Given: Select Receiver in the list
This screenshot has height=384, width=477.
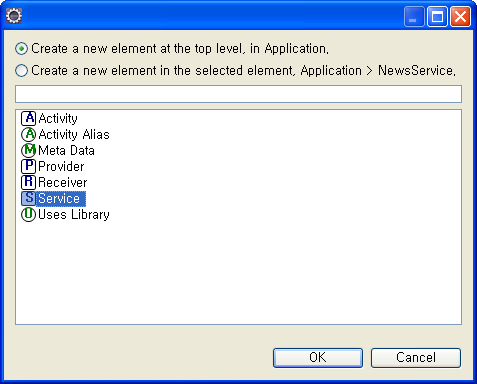Looking at the screenshot, I should (63, 182).
